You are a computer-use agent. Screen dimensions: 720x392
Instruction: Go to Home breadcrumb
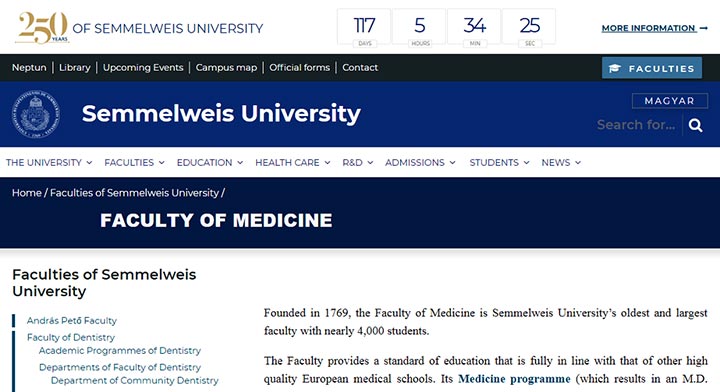point(27,193)
